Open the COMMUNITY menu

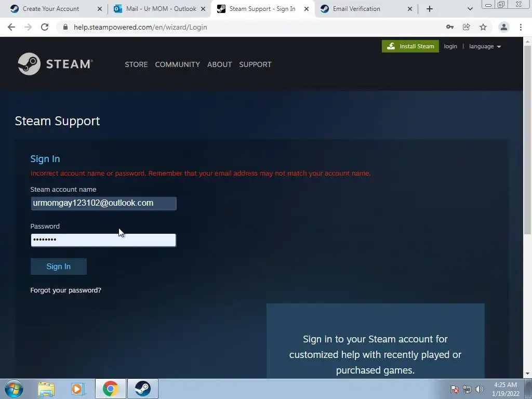[178, 64]
